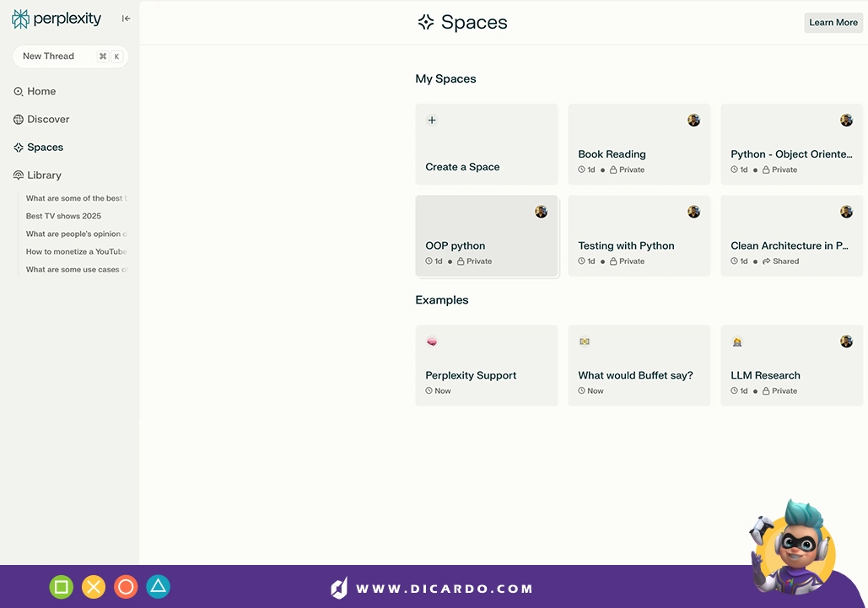Click the Spaces sparkle icon in sidebar

[19, 148]
